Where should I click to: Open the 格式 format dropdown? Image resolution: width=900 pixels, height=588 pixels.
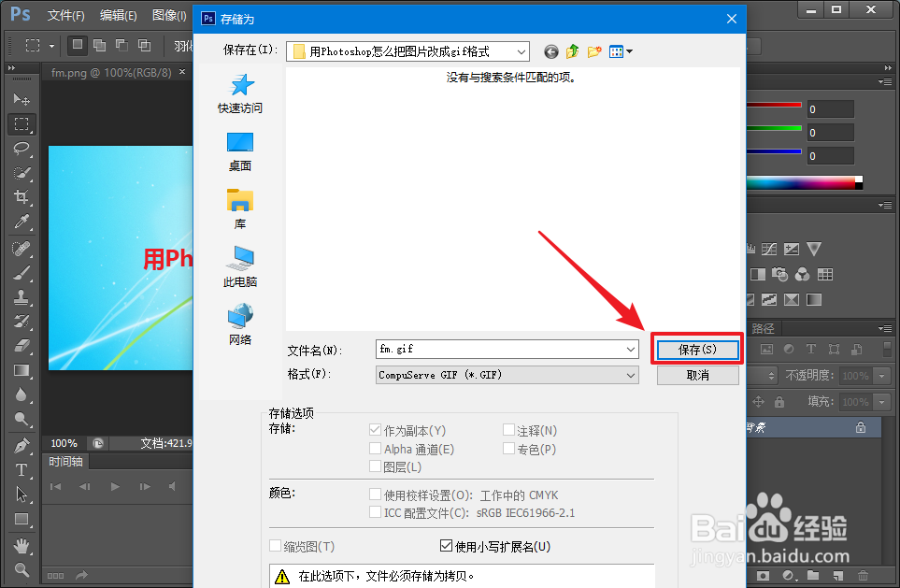coord(630,375)
